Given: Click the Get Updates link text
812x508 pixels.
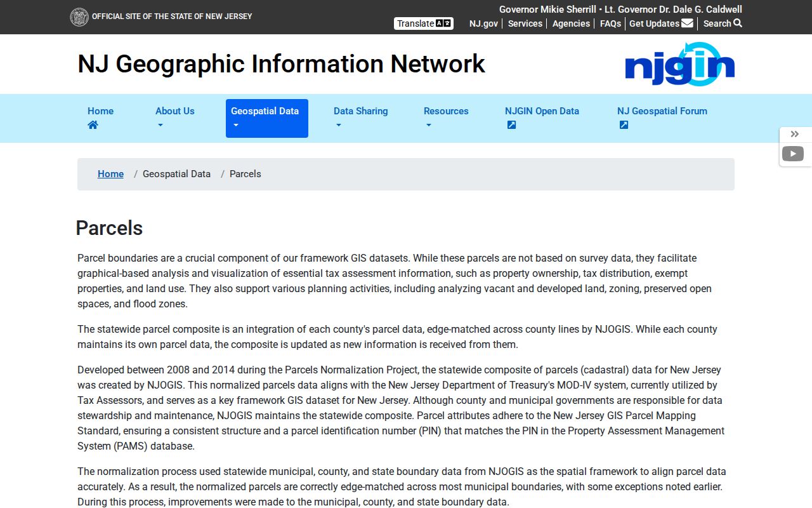Looking at the screenshot, I should [654, 23].
